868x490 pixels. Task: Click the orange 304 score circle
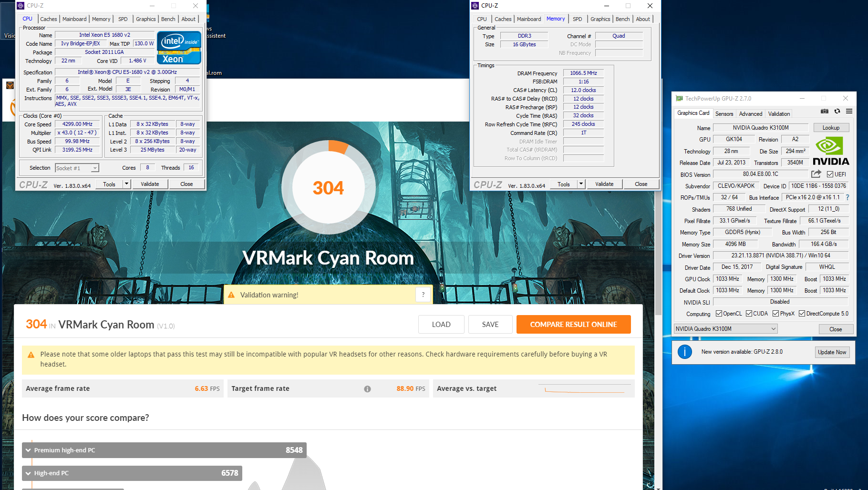point(328,188)
